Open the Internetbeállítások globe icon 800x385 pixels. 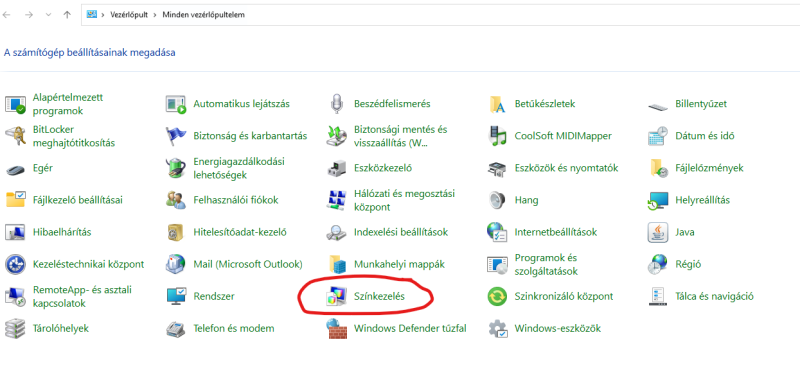[x=497, y=232]
